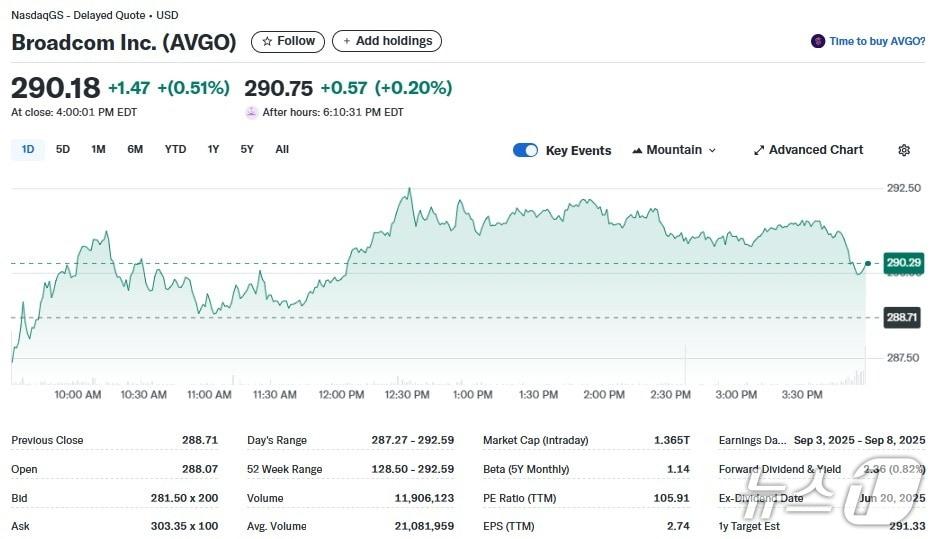Toggle the Key Events switch off
The height and width of the screenshot is (539, 936).
click(x=525, y=150)
